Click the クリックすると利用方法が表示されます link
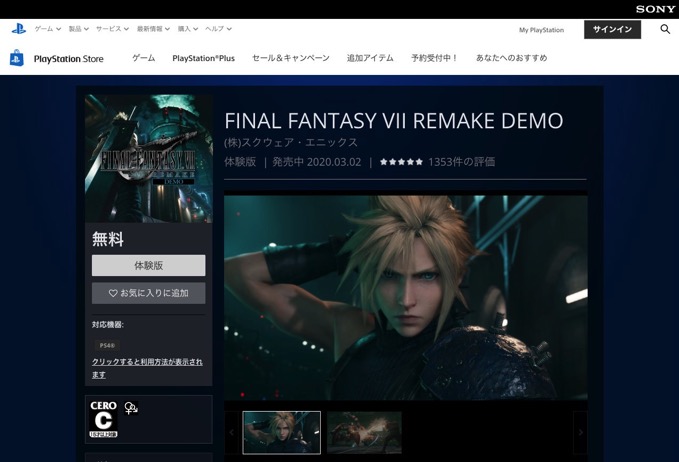Viewport: 679px width, 462px height. click(x=147, y=368)
